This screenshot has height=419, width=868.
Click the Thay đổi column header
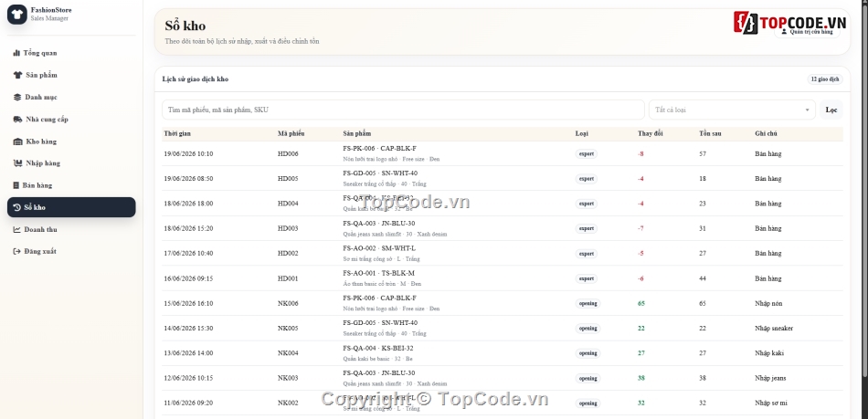tap(650, 134)
